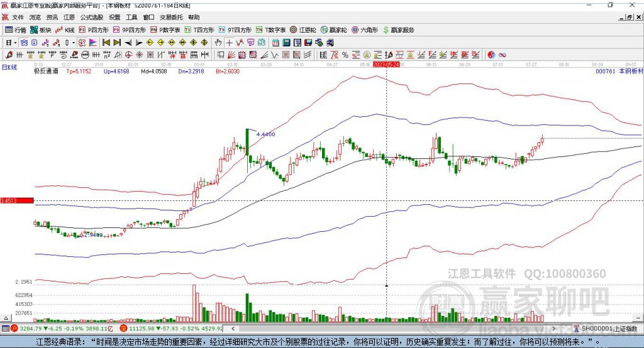This screenshot has width=644, height=348.
Task: Click the 极反通道 indicator name
Action: coord(46,71)
